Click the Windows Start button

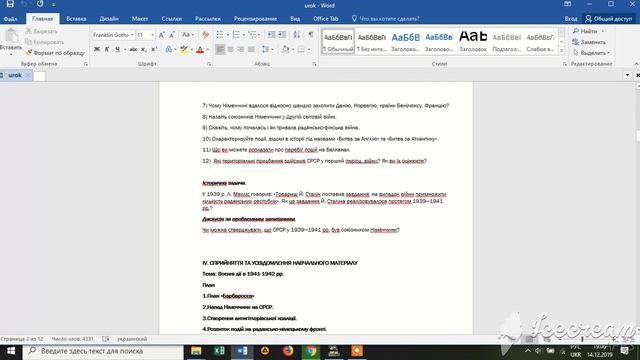[11, 351]
